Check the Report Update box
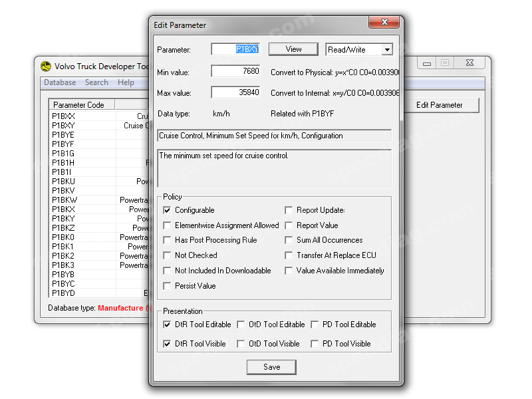Image resolution: width=532 pixels, height=399 pixels. tap(289, 210)
